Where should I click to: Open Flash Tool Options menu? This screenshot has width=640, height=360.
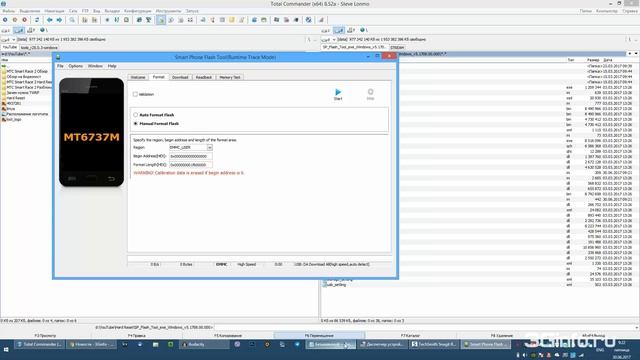click(76, 66)
